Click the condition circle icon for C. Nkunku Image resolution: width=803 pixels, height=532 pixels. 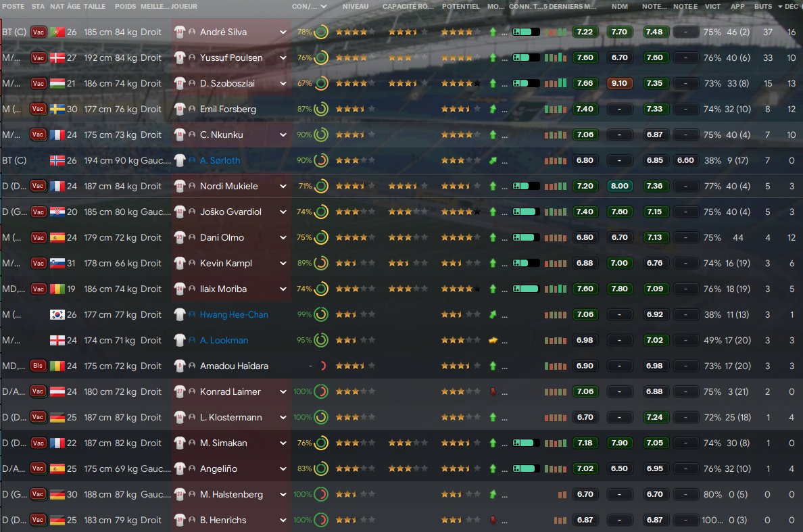321,135
